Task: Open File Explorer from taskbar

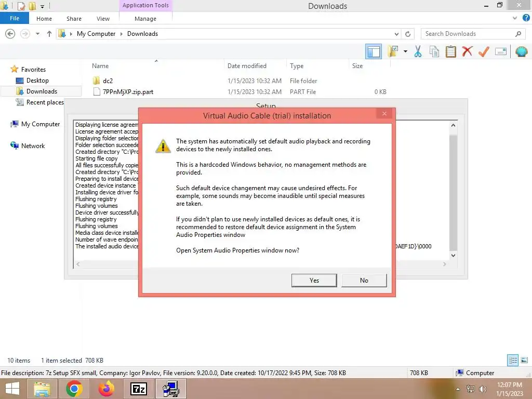Action: pyautogui.click(x=42, y=389)
